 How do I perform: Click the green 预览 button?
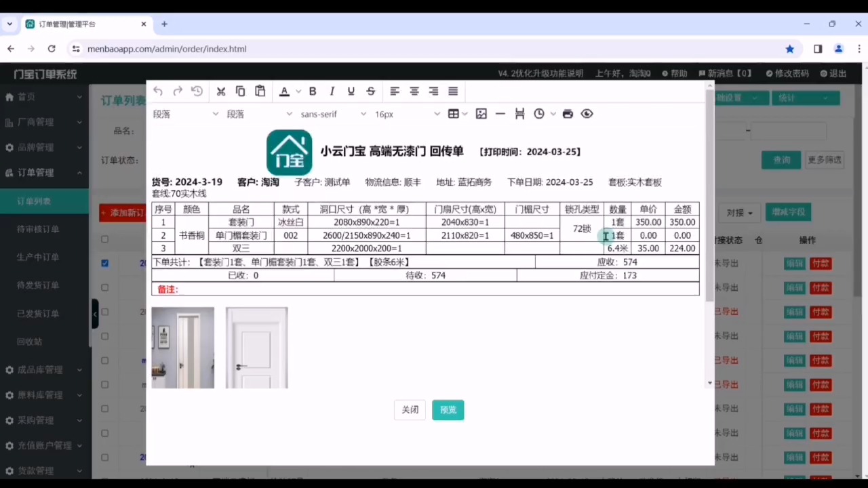[448, 409]
